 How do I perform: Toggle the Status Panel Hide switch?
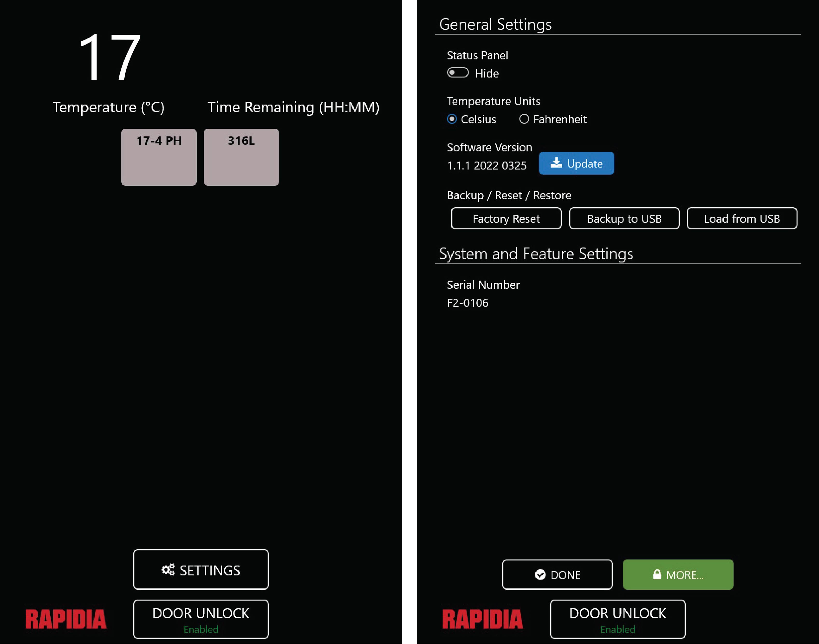coord(458,73)
